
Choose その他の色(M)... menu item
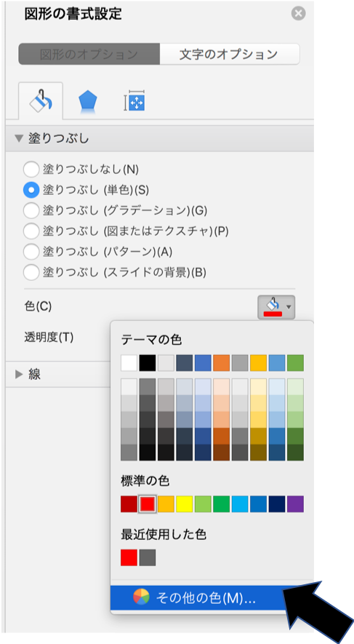click(197, 598)
